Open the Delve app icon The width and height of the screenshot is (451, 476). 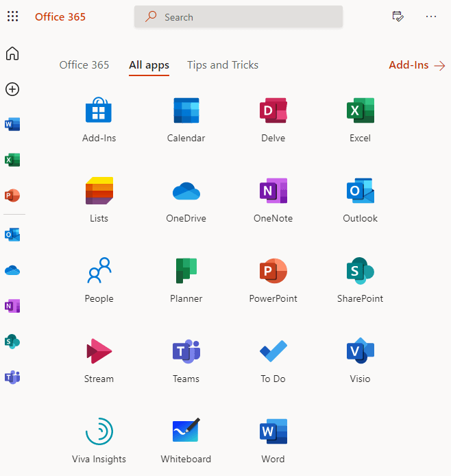(x=273, y=111)
